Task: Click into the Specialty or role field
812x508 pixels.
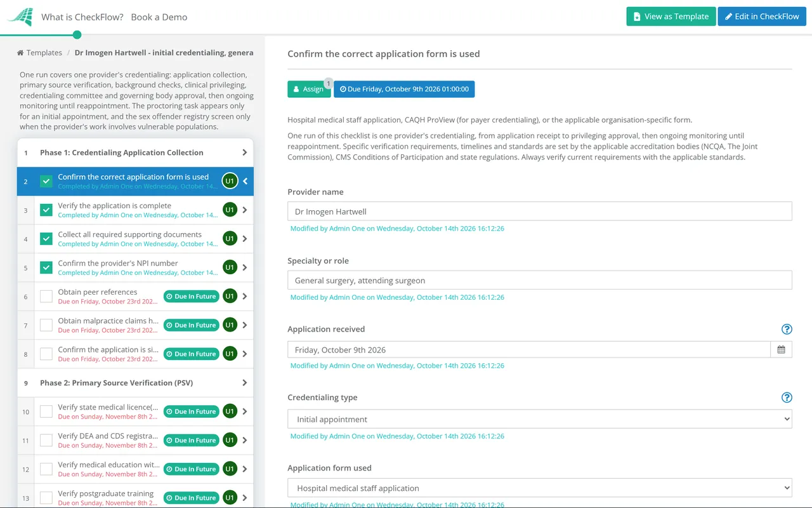Action: tap(540, 280)
